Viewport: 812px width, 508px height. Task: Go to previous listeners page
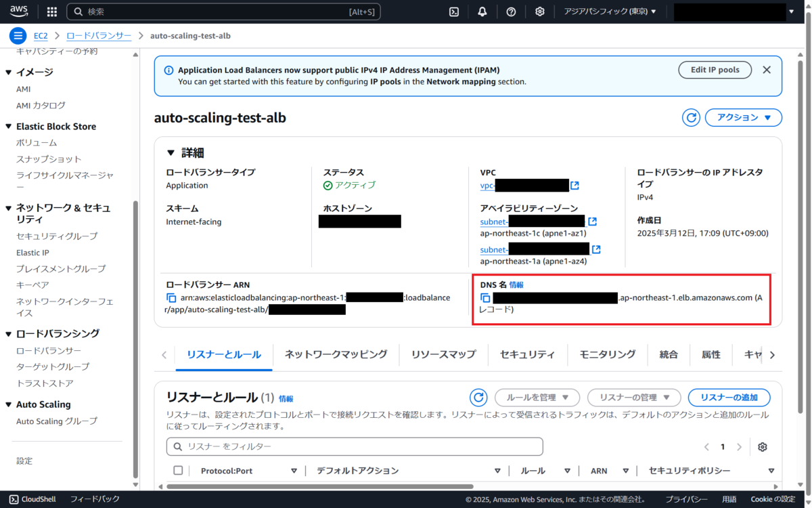click(706, 447)
